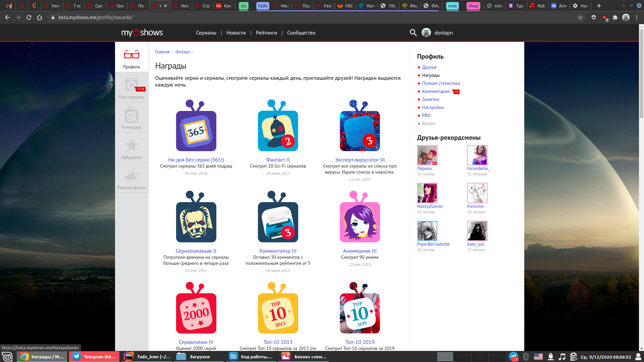
Task: Click the page vertical scrollbar
Action: tap(641, 74)
